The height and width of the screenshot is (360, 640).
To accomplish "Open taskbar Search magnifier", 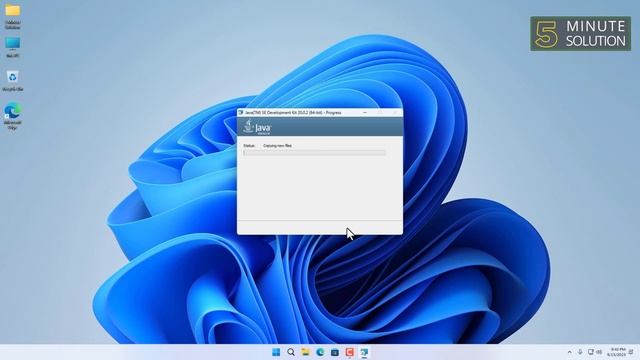I will (291, 352).
